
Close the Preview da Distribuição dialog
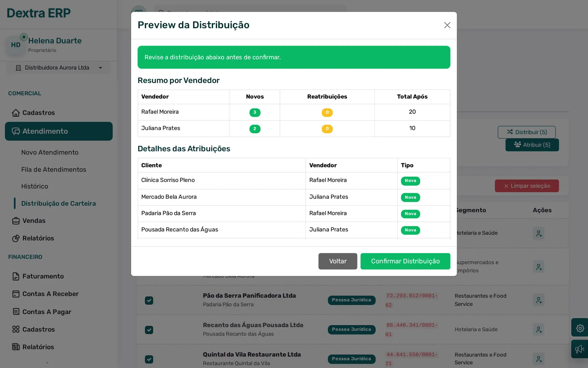coord(447,25)
